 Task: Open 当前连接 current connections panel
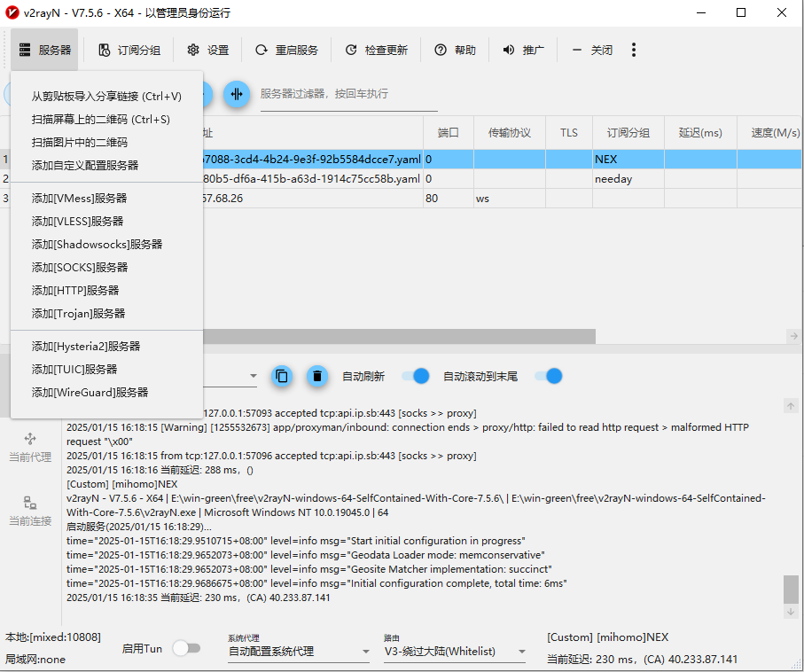tap(30, 511)
